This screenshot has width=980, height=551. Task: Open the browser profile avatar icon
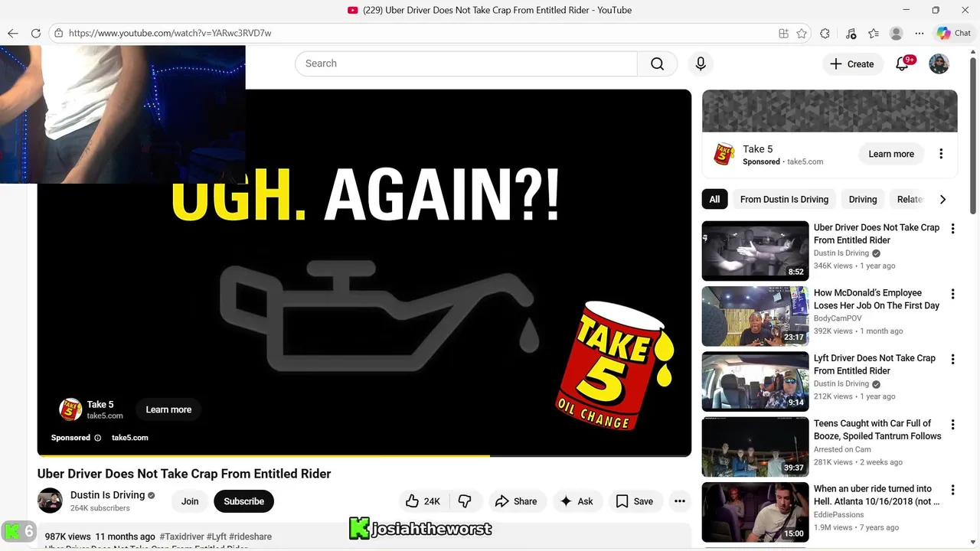(897, 33)
